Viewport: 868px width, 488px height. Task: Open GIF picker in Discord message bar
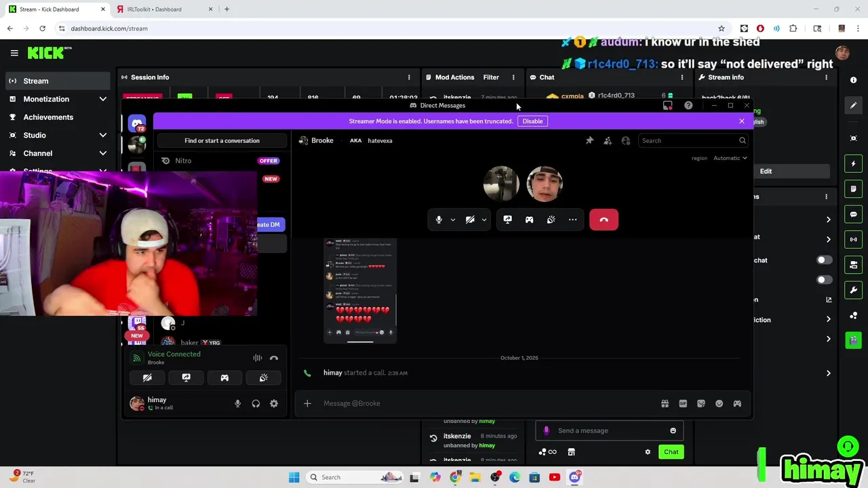[x=683, y=403]
